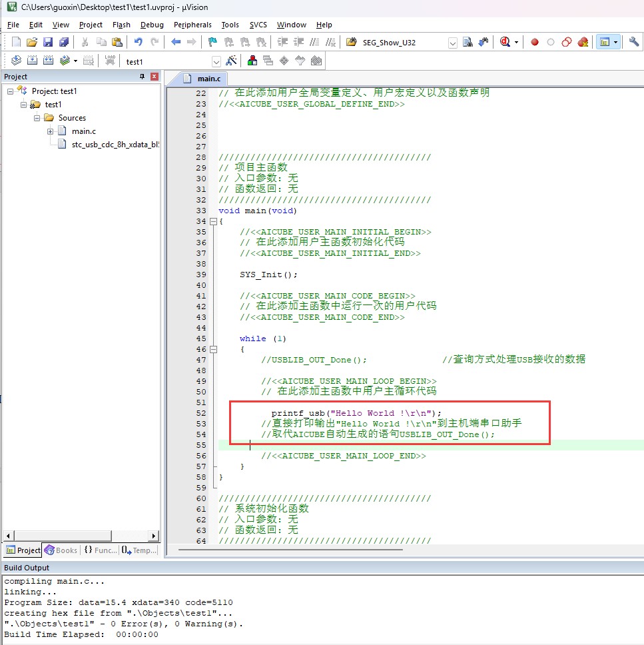Select the Sources group in the project tree
The height and width of the screenshot is (645, 644).
[x=72, y=118]
